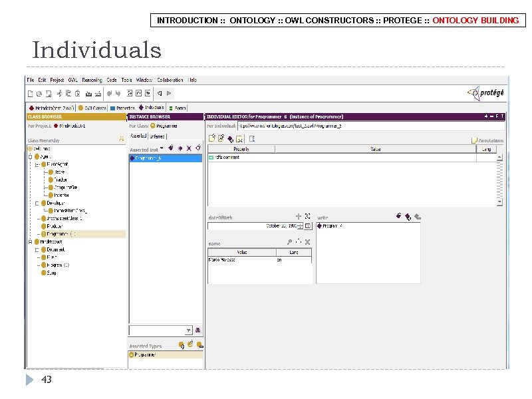
Task: Click the copy instance diamond icon
Action: click(180, 148)
